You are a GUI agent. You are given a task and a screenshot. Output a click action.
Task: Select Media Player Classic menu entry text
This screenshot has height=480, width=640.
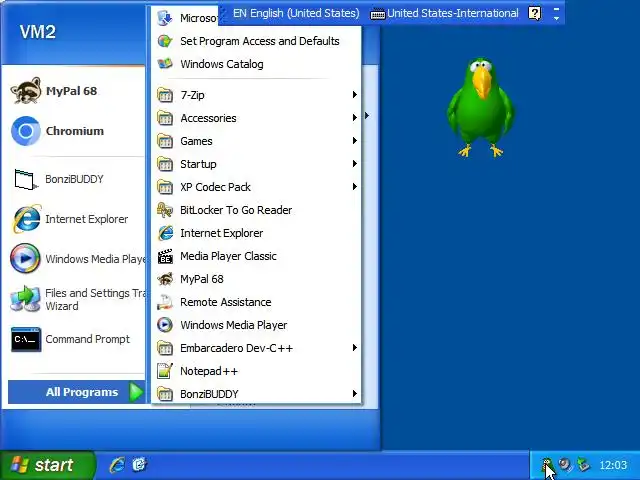click(x=228, y=256)
